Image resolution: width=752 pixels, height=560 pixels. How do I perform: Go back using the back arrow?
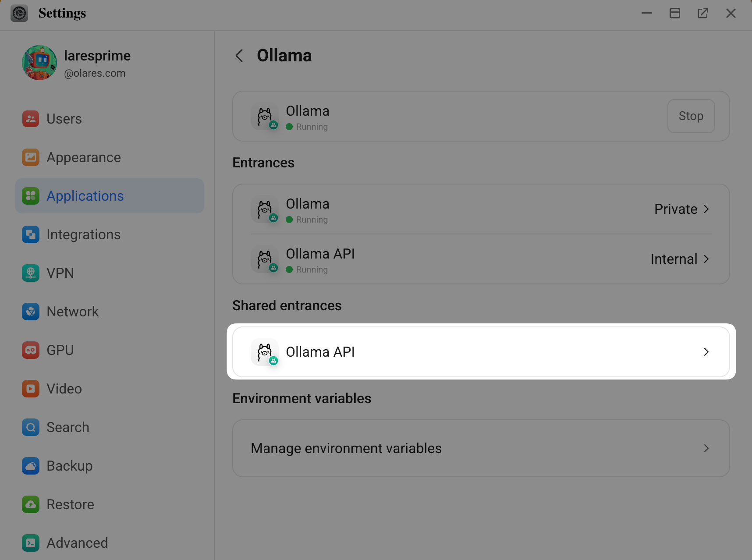pyautogui.click(x=239, y=56)
